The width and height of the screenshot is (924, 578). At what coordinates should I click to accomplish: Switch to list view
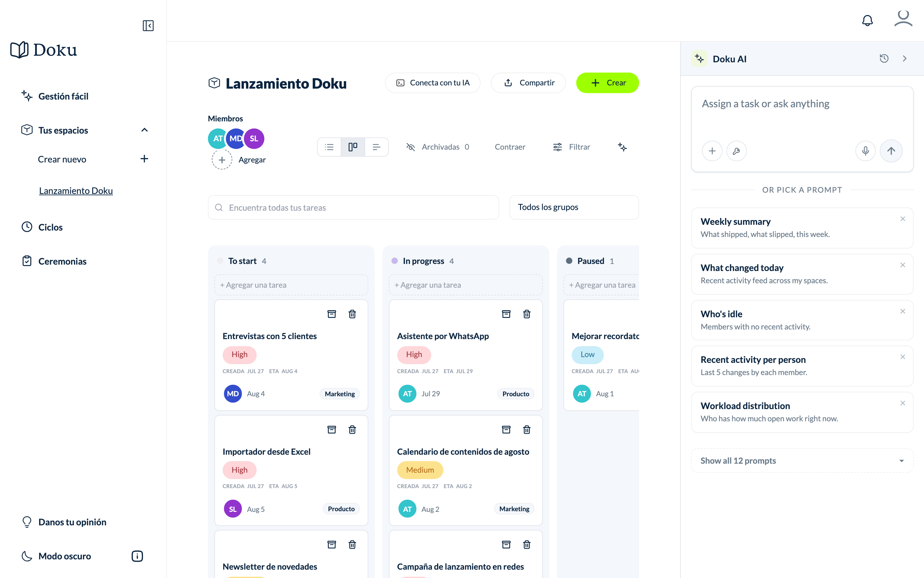[329, 147]
